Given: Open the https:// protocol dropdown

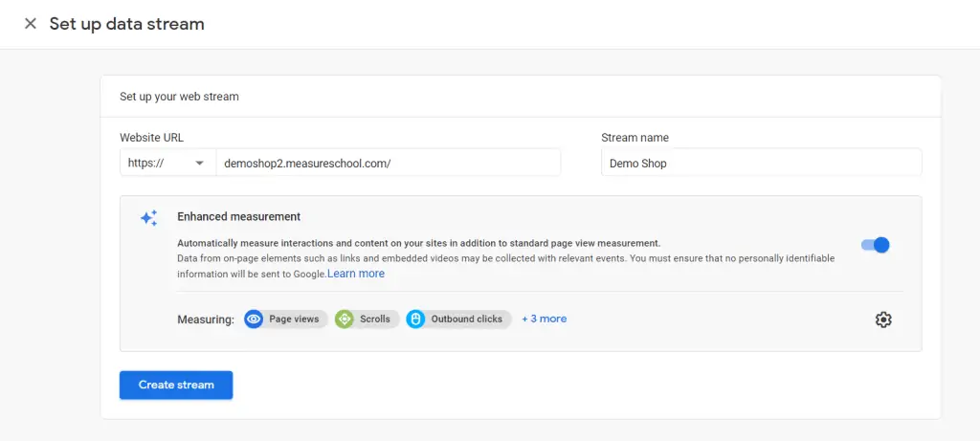Looking at the screenshot, I should tap(167, 163).
